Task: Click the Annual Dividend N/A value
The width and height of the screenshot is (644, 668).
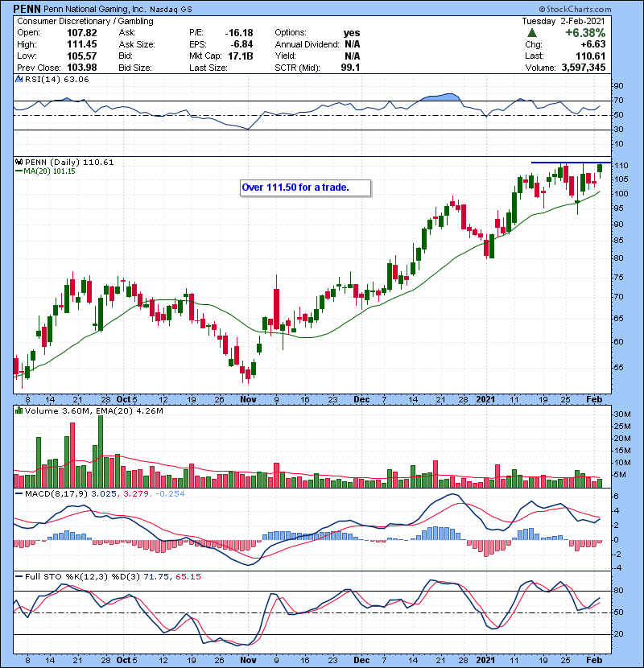Action: tap(353, 44)
